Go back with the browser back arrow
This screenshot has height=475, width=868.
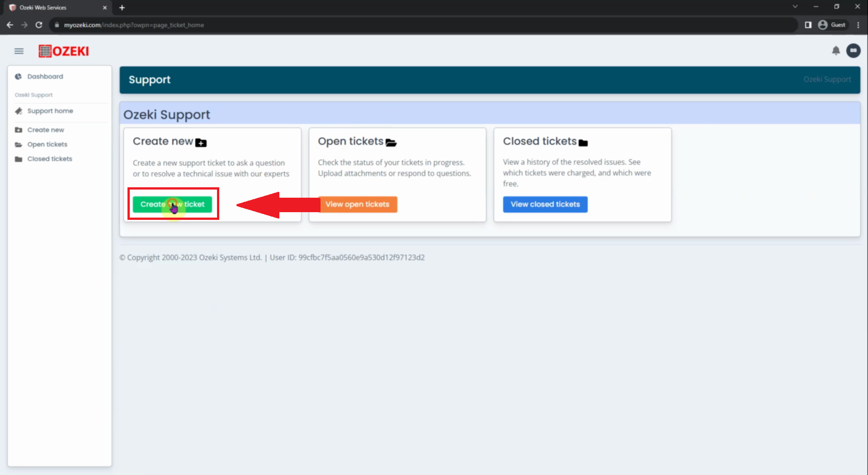[x=10, y=25]
